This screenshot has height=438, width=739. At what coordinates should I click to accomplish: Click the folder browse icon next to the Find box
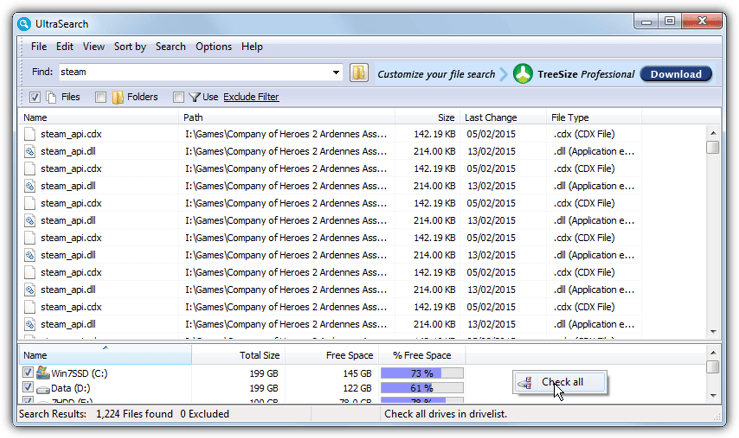(x=359, y=73)
